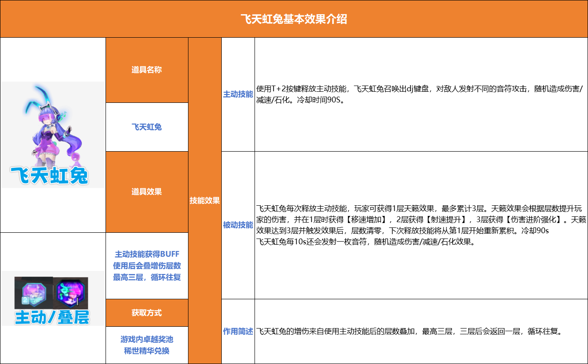Click the 主动/叠层 caption under skill icons
This screenshot has height=364, width=588.
point(52,317)
